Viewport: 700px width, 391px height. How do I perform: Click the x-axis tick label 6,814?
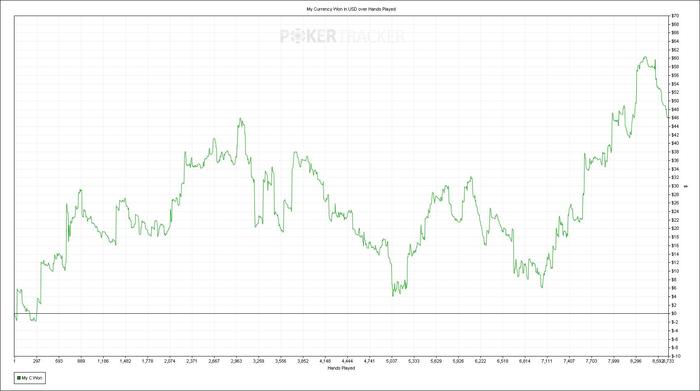click(x=525, y=361)
